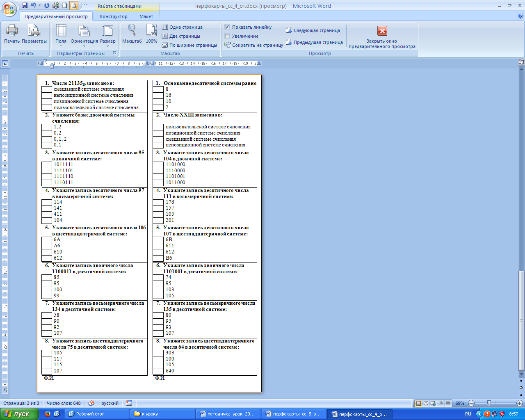Click the zoom slider handle
The width and height of the screenshot is (525, 420).
pyautogui.click(x=488, y=403)
